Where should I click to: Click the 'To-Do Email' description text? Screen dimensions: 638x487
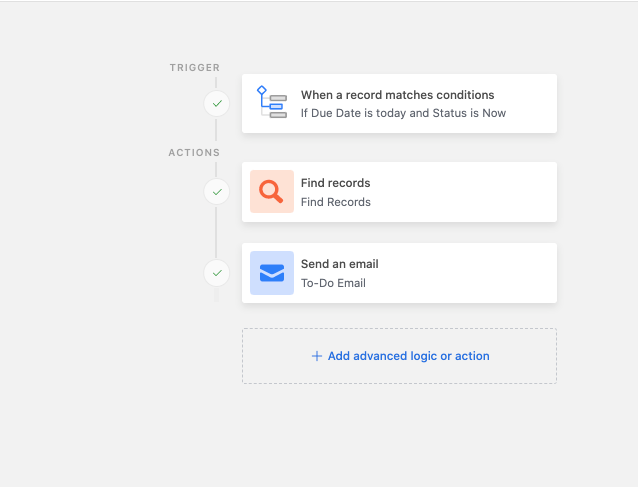click(x=333, y=283)
